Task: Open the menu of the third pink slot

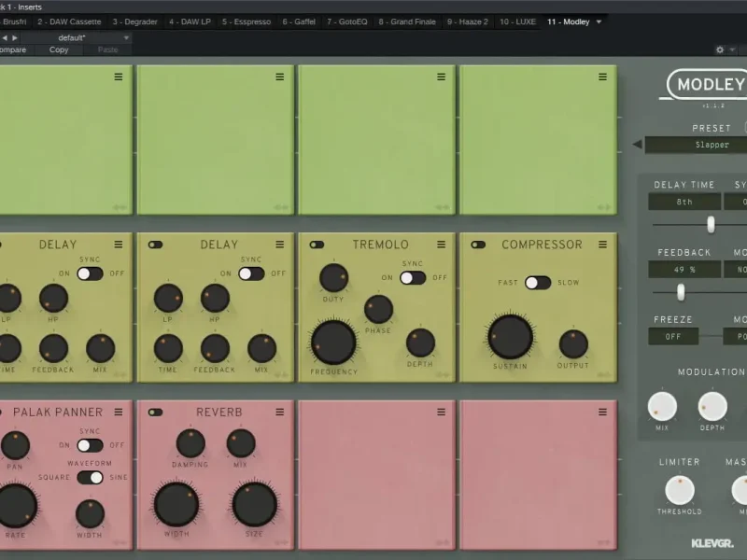Action: coord(441,412)
